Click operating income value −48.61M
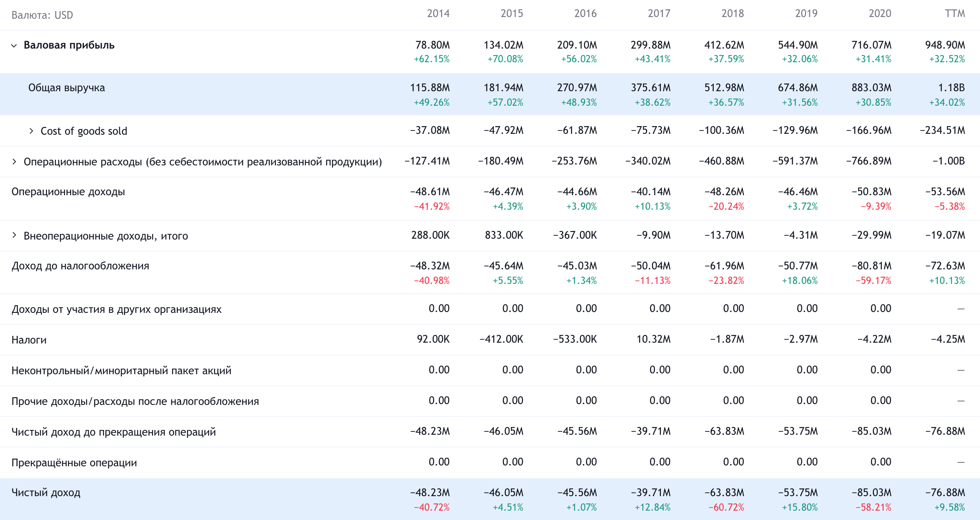980x520 pixels. [x=430, y=192]
